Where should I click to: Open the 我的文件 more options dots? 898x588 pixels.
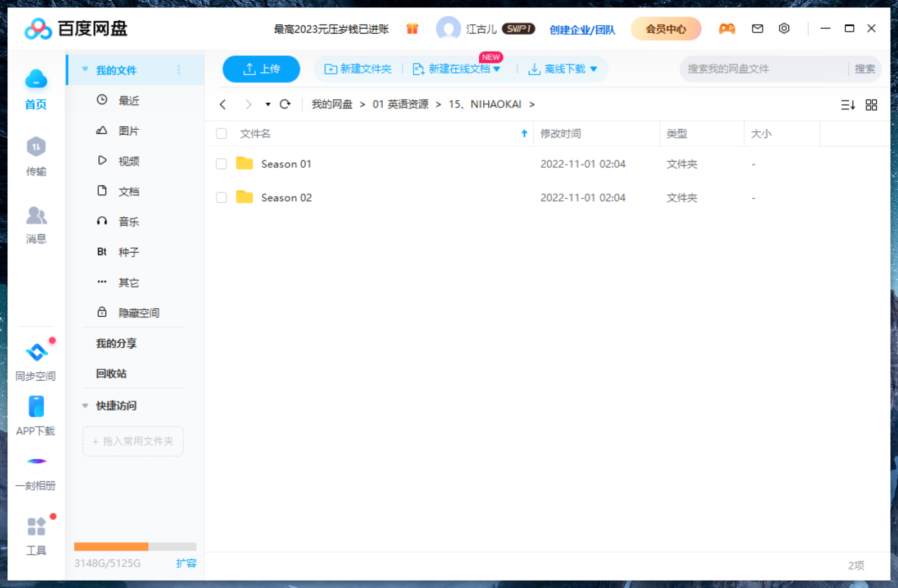(x=179, y=70)
